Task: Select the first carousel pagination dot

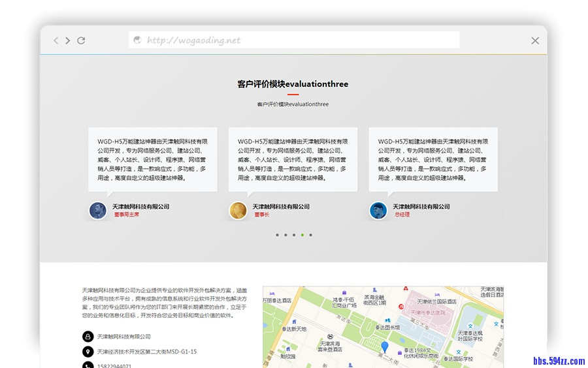Action: tap(277, 235)
